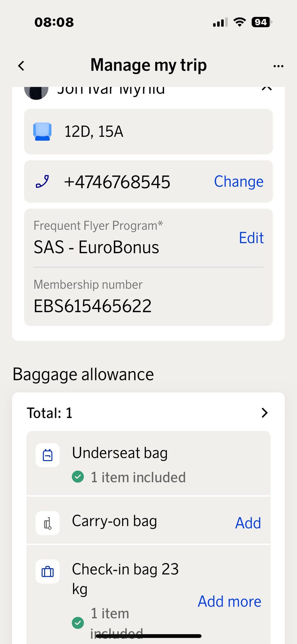Expand the baggage Total: 1 chevron

pyautogui.click(x=264, y=413)
